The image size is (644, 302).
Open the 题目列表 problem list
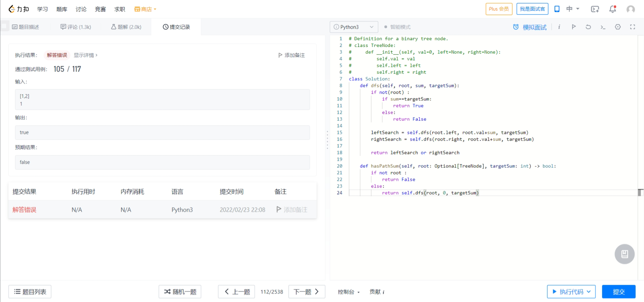[x=30, y=292]
